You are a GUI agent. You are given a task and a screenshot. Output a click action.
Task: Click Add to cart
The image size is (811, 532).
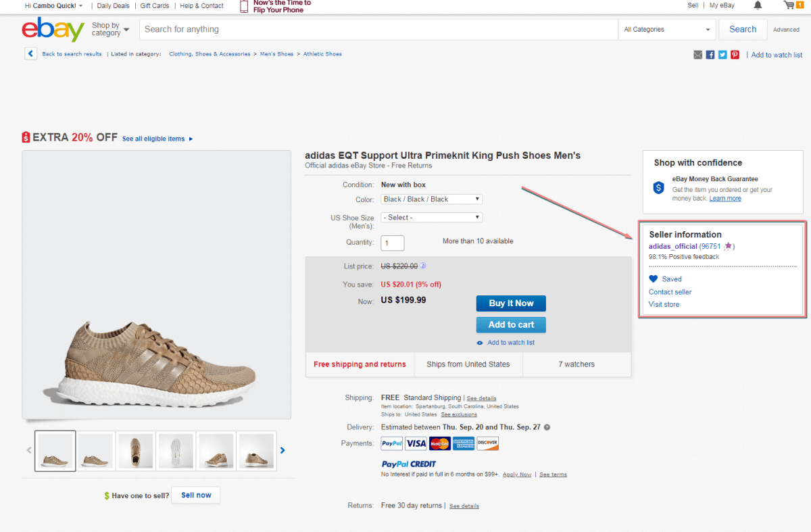coord(511,324)
